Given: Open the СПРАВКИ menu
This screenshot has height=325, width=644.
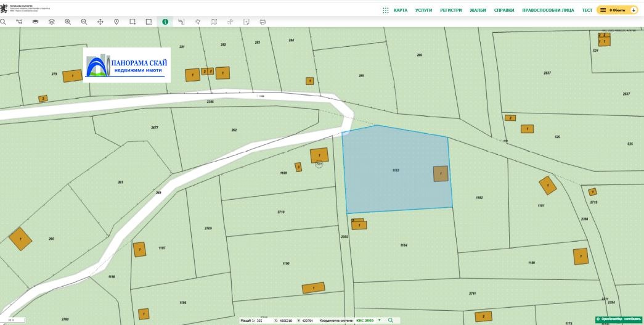Looking at the screenshot, I should pos(504,10).
